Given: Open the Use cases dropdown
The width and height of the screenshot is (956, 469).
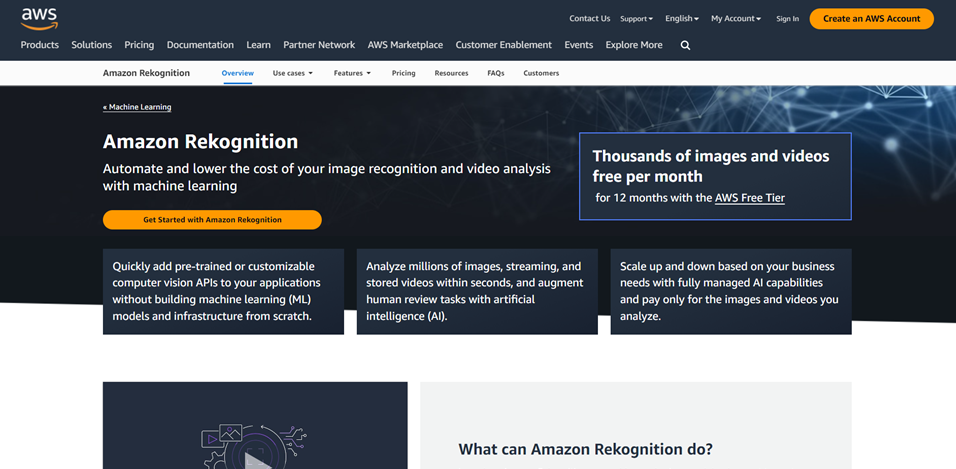Looking at the screenshot, I should [293, 73].
